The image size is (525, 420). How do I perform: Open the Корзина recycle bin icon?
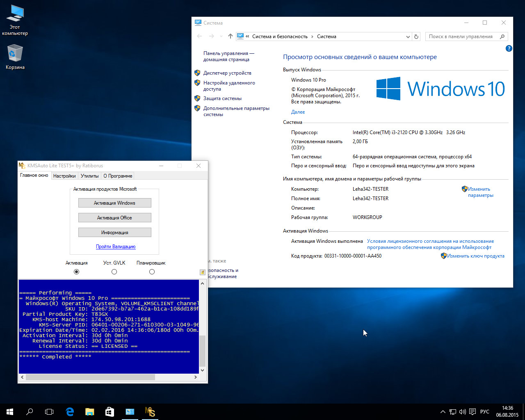(15, 57)
